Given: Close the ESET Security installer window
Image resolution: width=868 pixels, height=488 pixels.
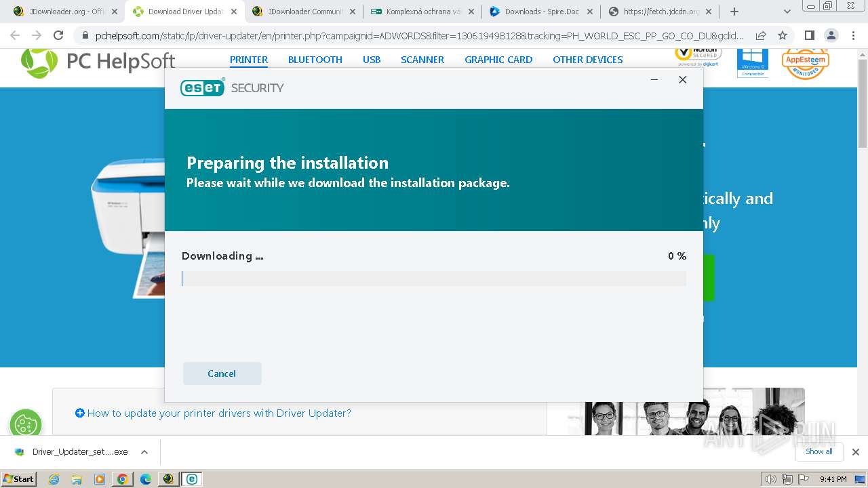Looking at the screenshot, I should click(683, 80).
